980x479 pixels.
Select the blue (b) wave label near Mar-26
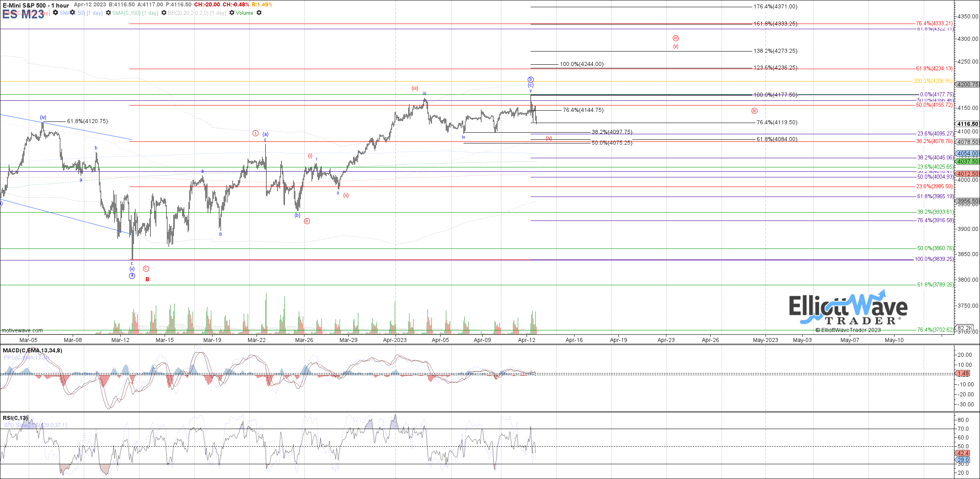click(297, 215)
